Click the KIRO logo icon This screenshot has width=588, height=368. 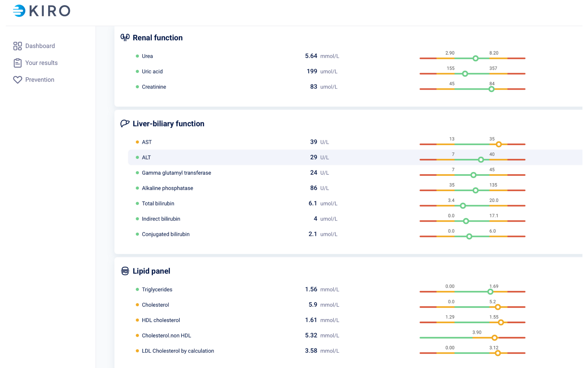pos(19,11)
